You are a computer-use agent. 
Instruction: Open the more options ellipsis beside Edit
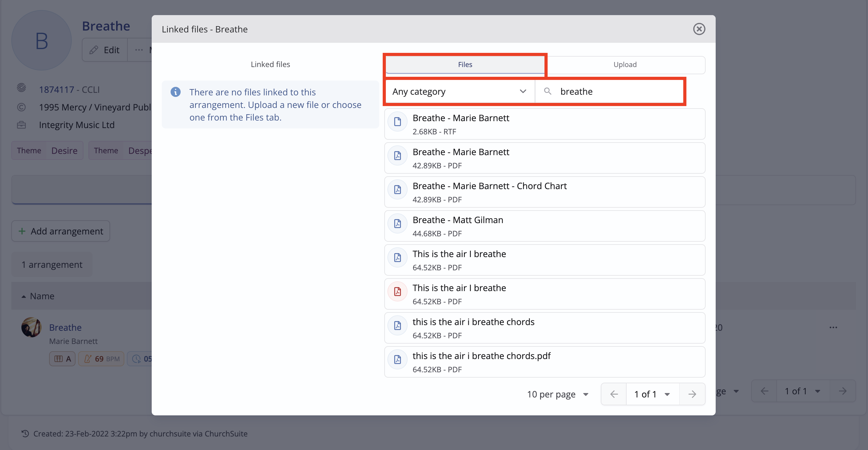139,50
